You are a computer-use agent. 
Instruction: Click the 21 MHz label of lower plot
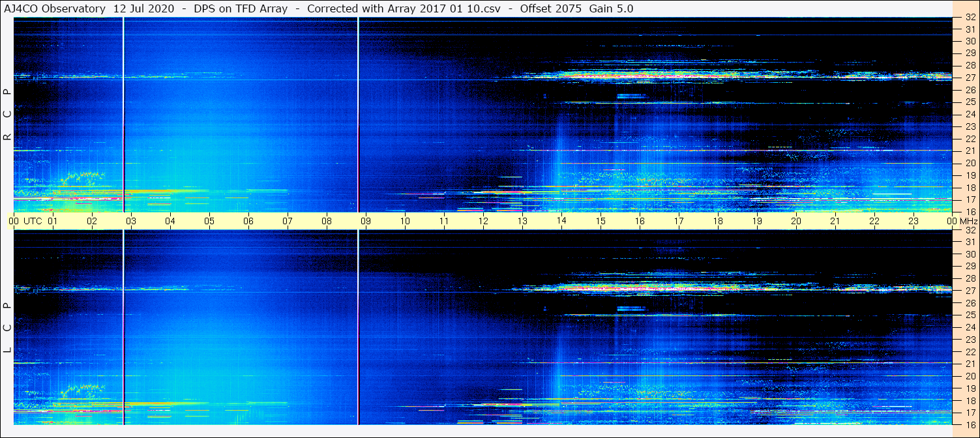(970, 363)
